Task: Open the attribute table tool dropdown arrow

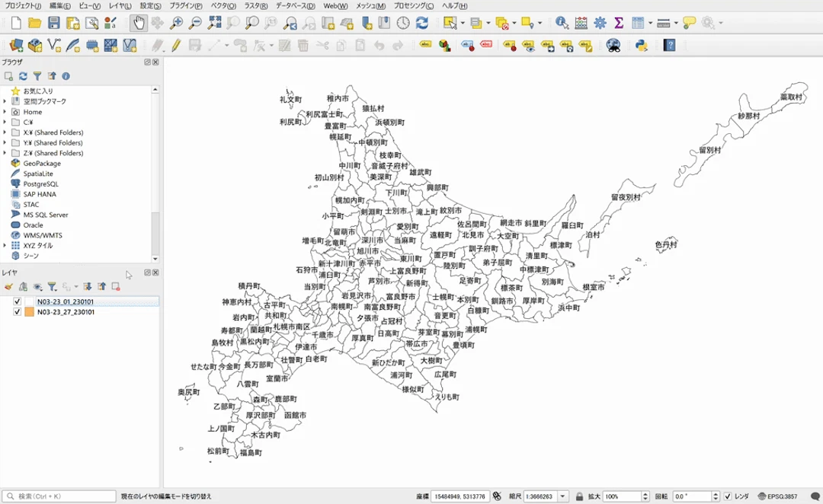Action: coord(650,23)
